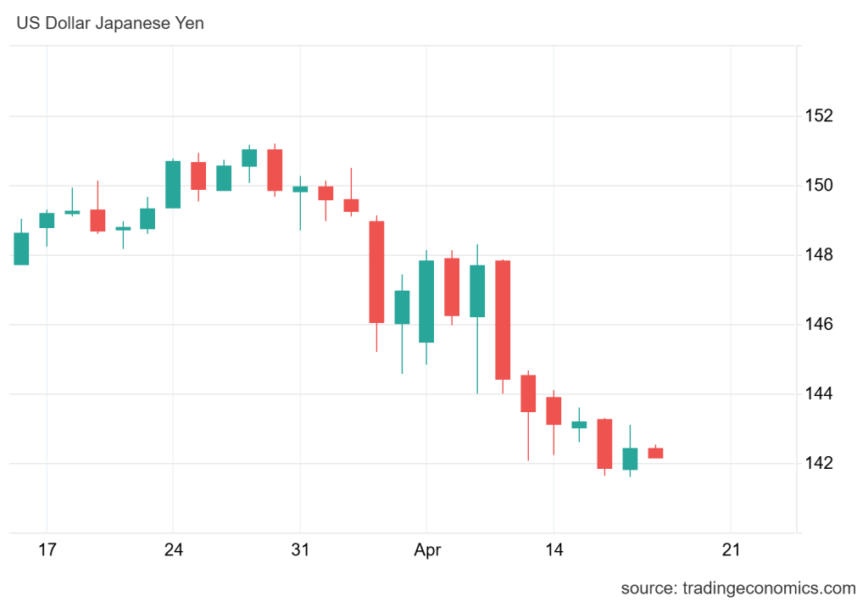
Task: Click the 14 date axis label
Action: coord(553,549)
